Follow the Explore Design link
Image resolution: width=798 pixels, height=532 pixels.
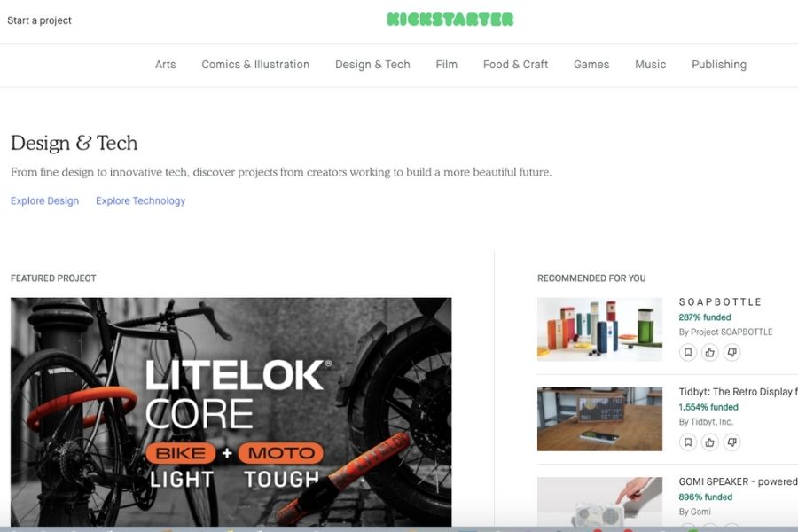[x=45, y=200]
